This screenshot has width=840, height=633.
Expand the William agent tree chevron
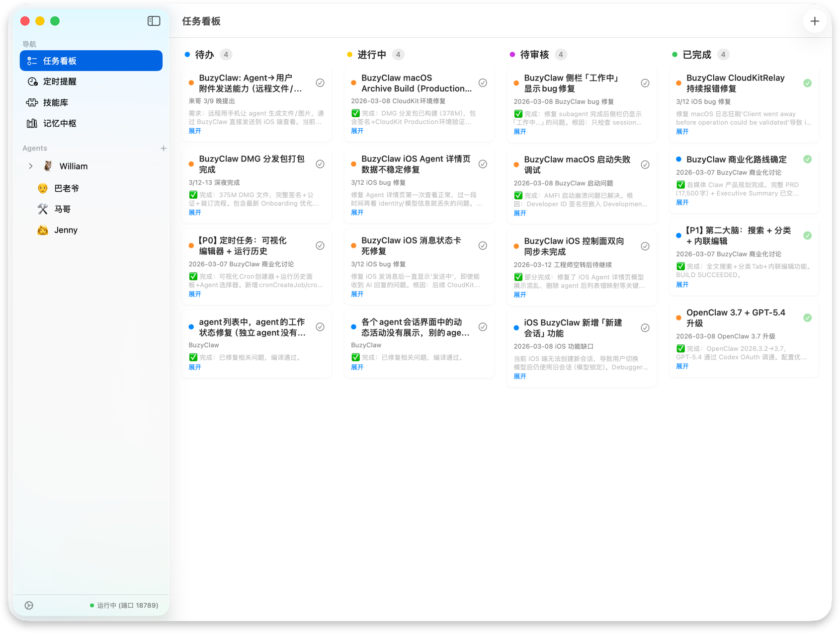point(31,166)
